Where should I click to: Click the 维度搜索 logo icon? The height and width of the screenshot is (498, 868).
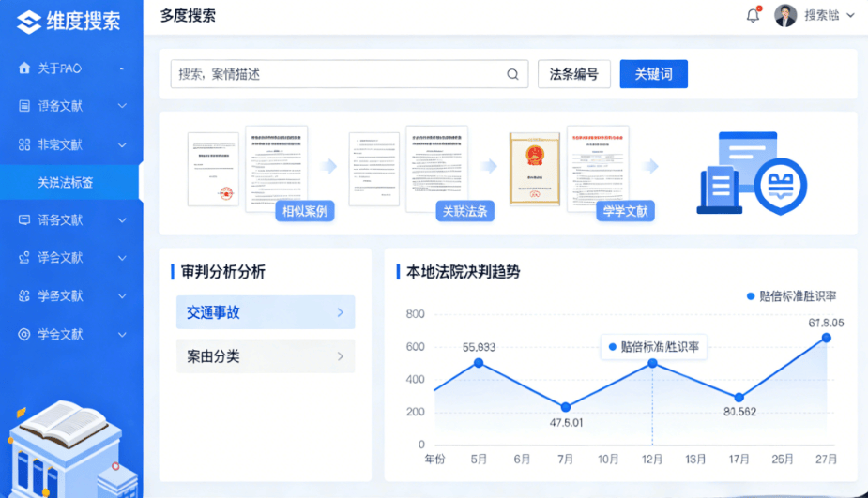pos(28,21)
